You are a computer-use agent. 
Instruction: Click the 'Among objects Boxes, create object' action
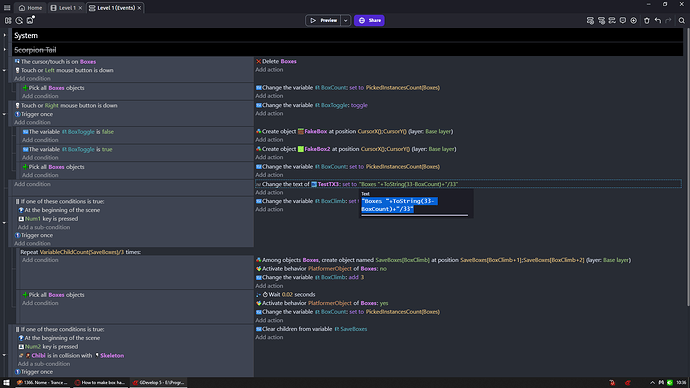click(443, 260)
